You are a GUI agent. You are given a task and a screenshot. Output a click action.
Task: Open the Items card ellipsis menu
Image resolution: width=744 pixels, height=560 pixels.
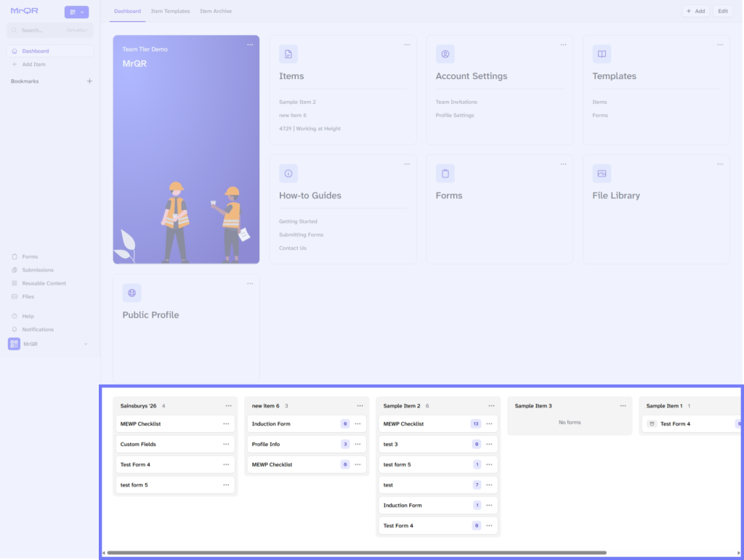[407, 44]
